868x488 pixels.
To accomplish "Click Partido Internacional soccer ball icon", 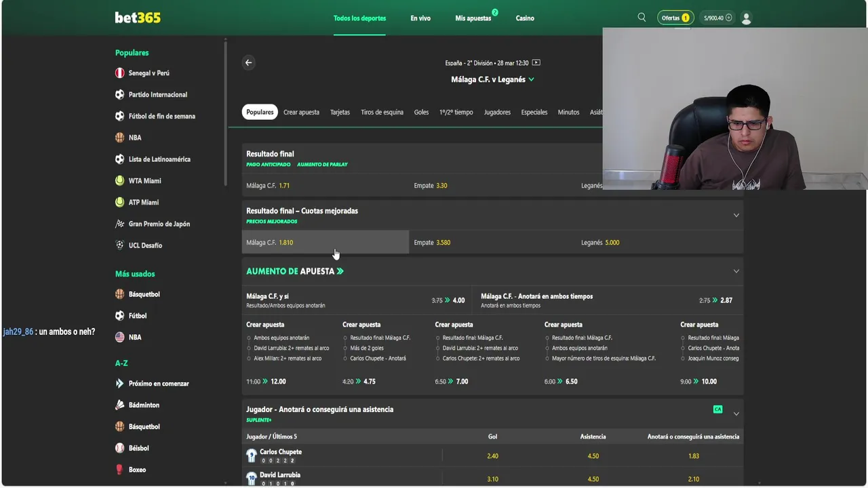I will pos(119,95).
